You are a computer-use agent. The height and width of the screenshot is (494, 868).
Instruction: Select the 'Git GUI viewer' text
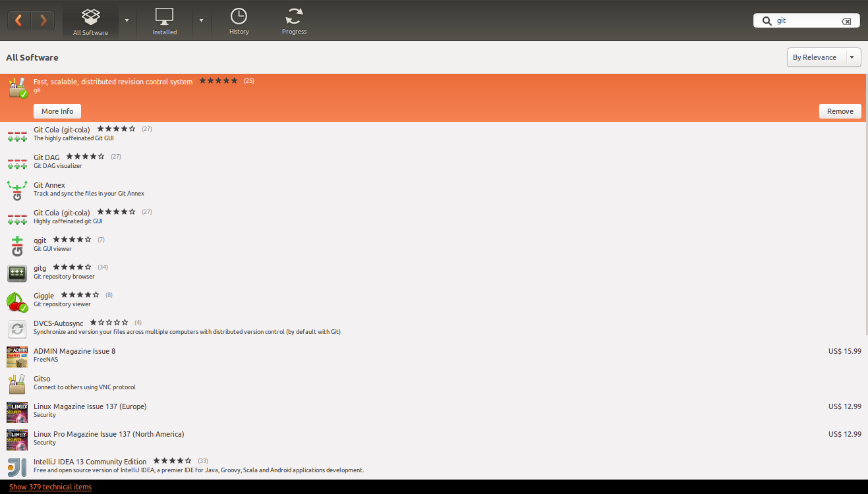click(x=53, y=249)
